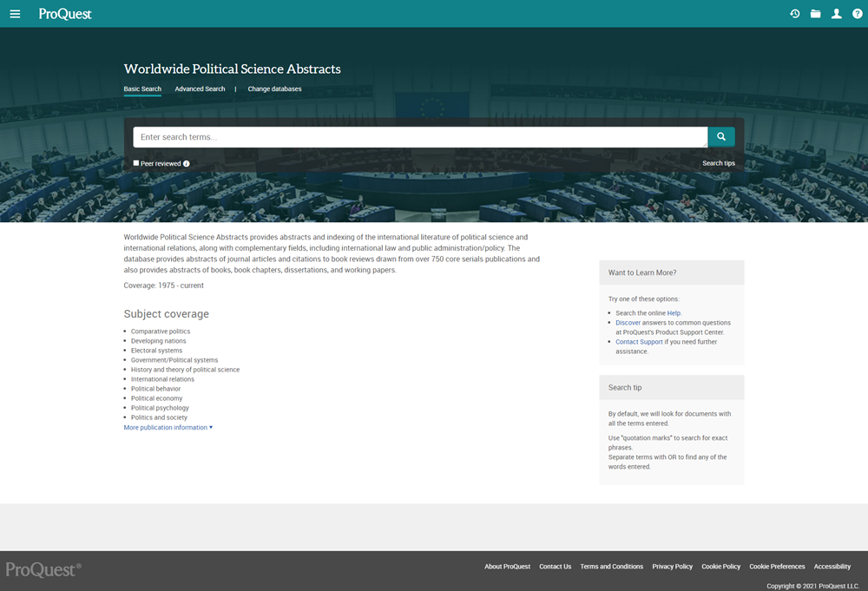Open Change databases
The height and width of the screenshot is (591, 868).
[x=274, y=89]
